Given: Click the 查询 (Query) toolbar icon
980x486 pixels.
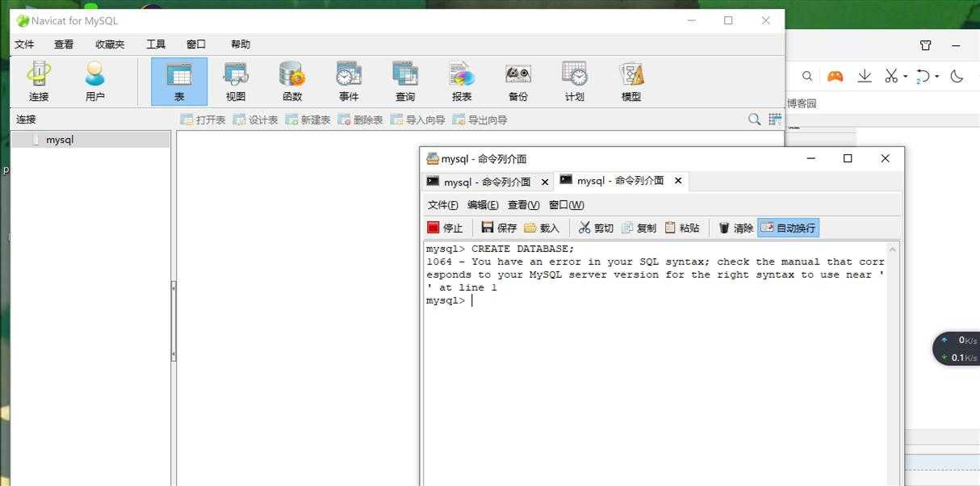Looking at the screenshot, I should (x=405, y=82).
